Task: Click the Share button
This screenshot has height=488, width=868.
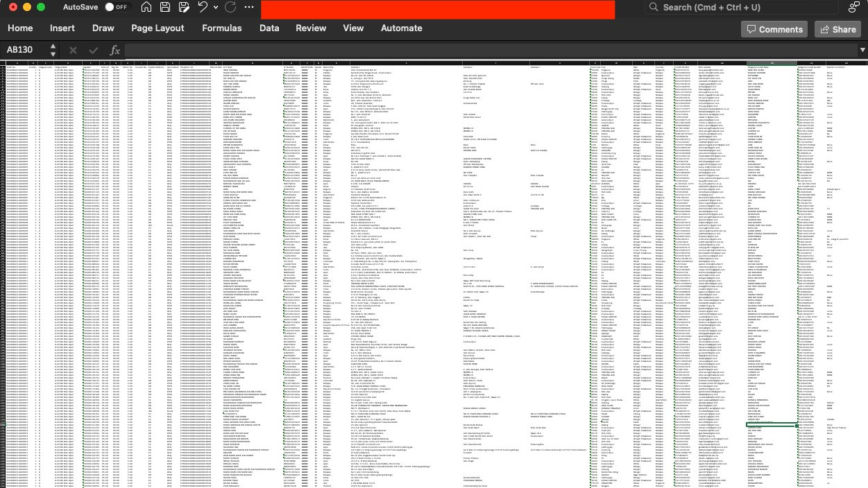Action: (x=837, y=29)
